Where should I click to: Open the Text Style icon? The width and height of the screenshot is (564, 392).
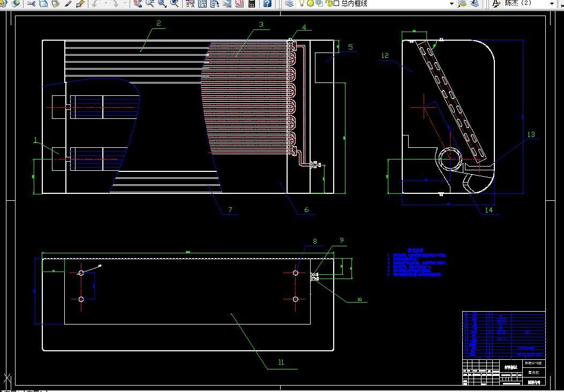[x=497, y=4]
